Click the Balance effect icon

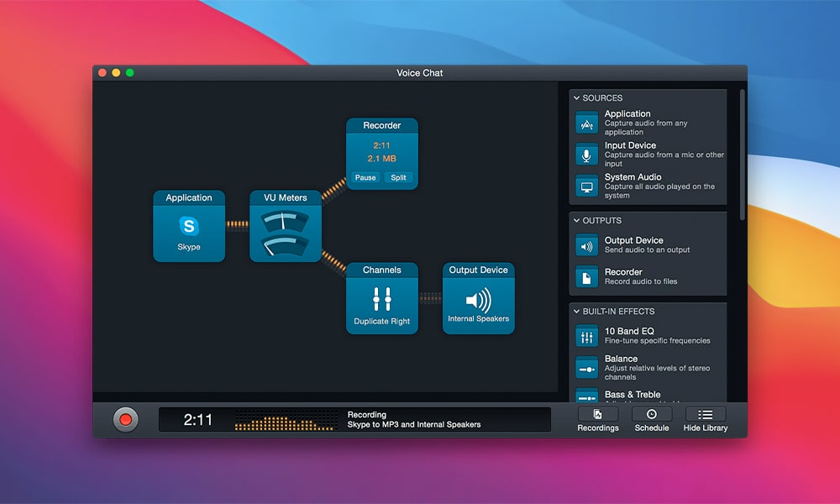click(586, 367)
